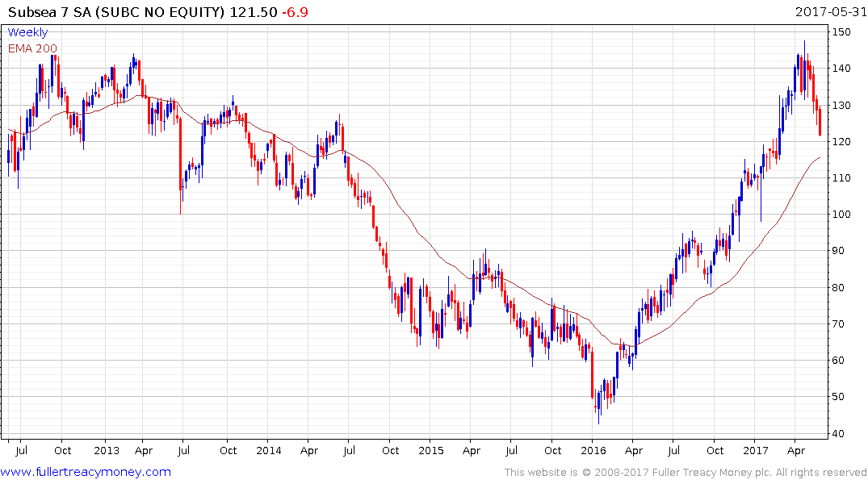Screen dimensions: 868x484
Task: Click the 130 price axis label
Action: coord(841,105)
